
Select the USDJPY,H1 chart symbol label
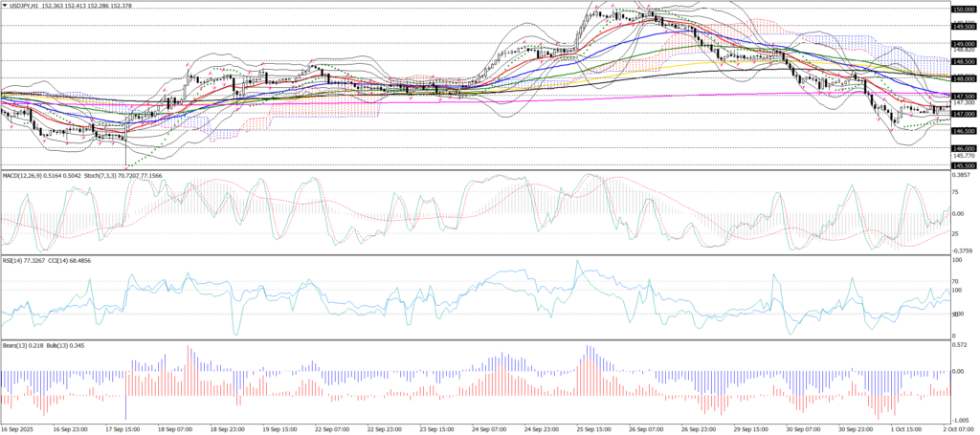click(x=24, y=6)
